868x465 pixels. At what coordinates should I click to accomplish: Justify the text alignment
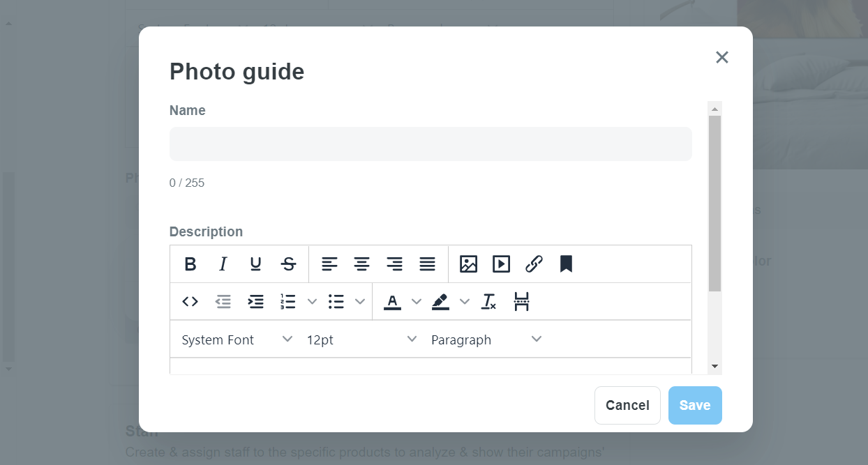pyautogui.click(x=428, y=264)
